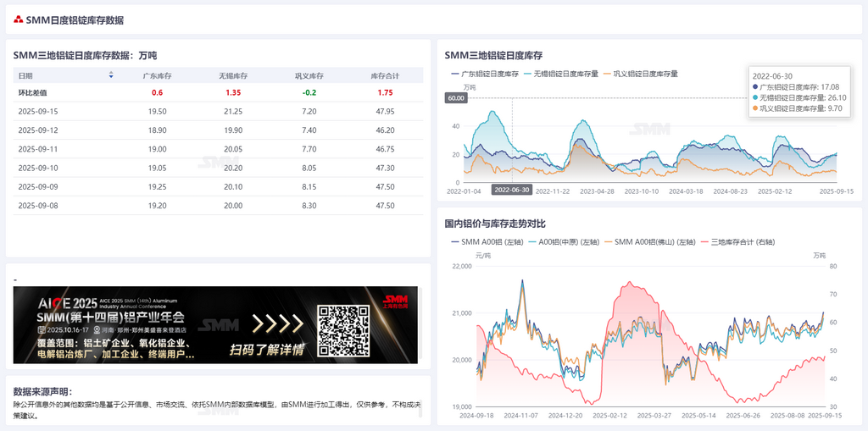Viewport: 868px width, 431px height.
Task: Click the 库存合计 column header
Action: point(386,76)
